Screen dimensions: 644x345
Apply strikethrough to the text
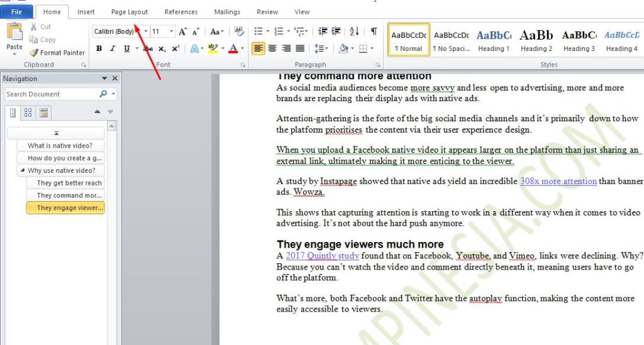(148, 49)
